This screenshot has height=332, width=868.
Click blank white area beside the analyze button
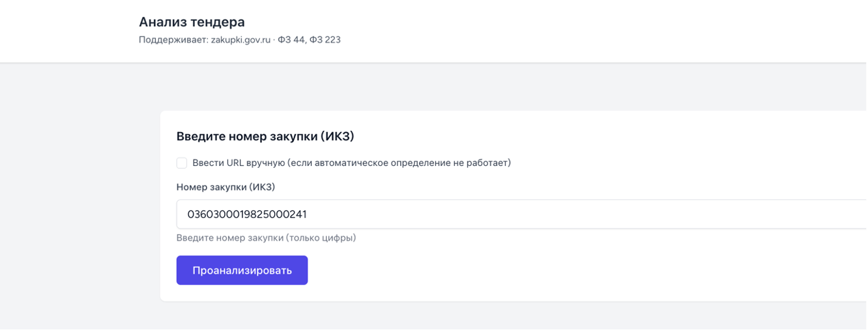tap(521, 270)
